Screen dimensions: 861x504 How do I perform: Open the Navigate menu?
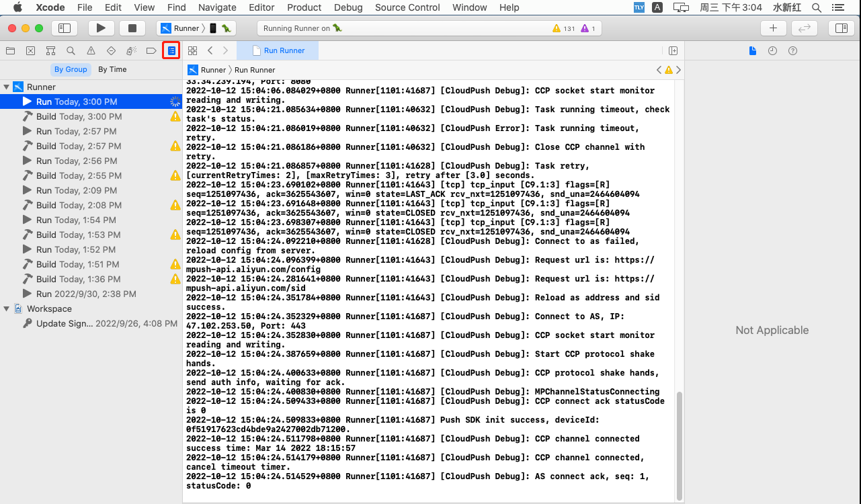tap(217, 7)
